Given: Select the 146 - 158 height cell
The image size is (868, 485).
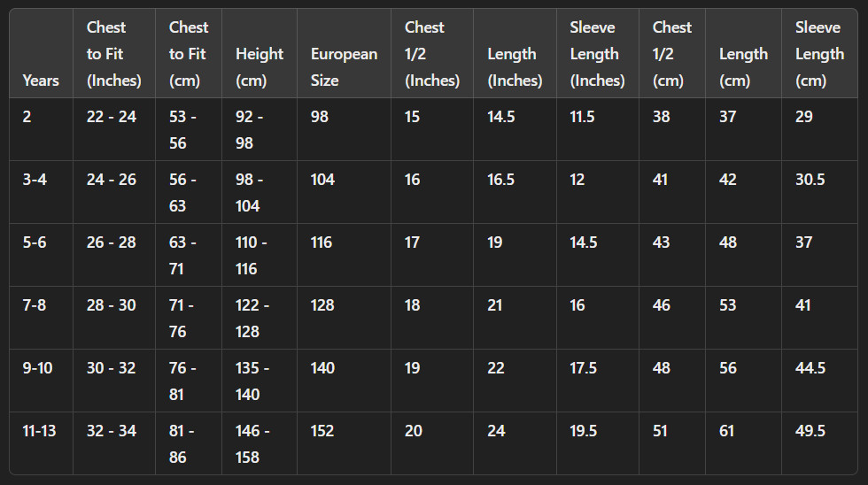Looking at the screenshot, I should pos(259,443).
